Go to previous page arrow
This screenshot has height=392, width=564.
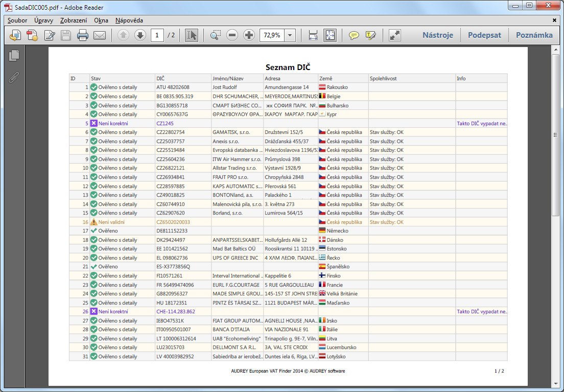123,35
